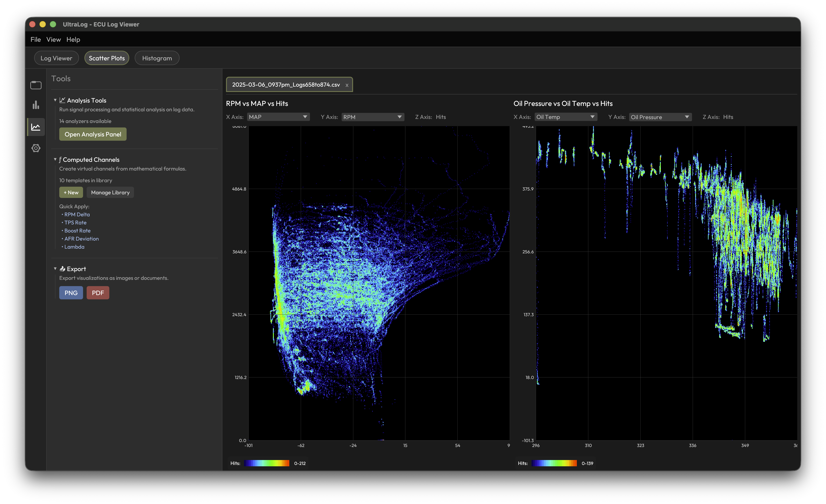This screenshot has width=826, height=504.
Task: Click the active scatter plot sidebar icon
Action: click(35, 127)
